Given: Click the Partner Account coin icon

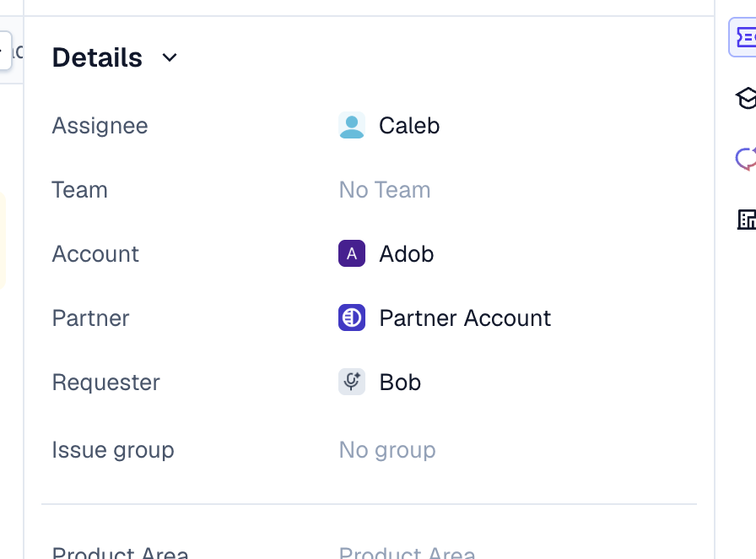Looking at the screenshot, I should [351, 318].
